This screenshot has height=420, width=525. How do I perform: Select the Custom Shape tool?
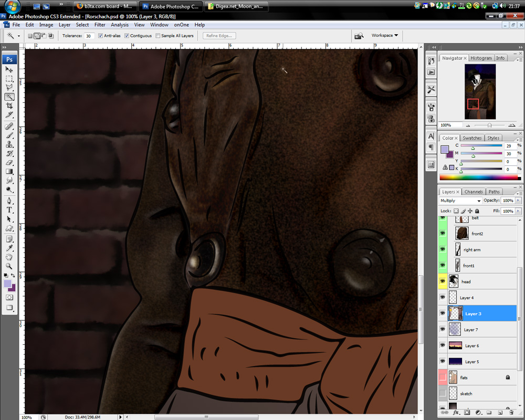[9, 228]
